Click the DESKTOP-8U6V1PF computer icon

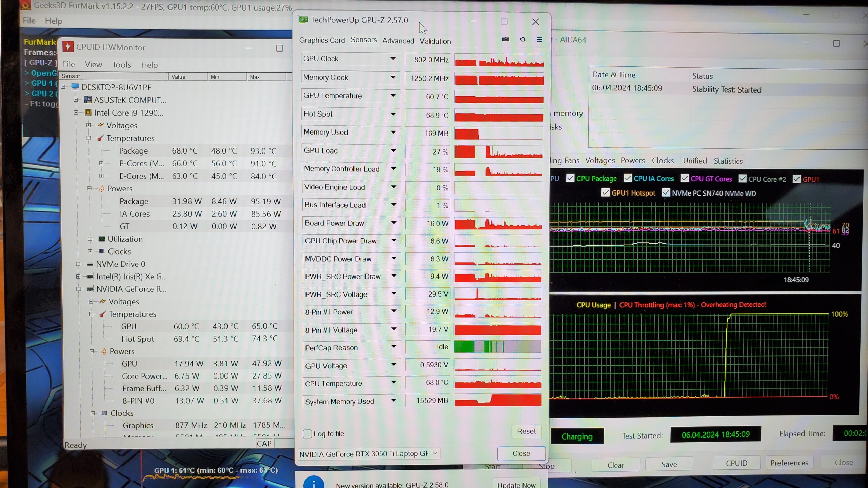click(75, 87)
